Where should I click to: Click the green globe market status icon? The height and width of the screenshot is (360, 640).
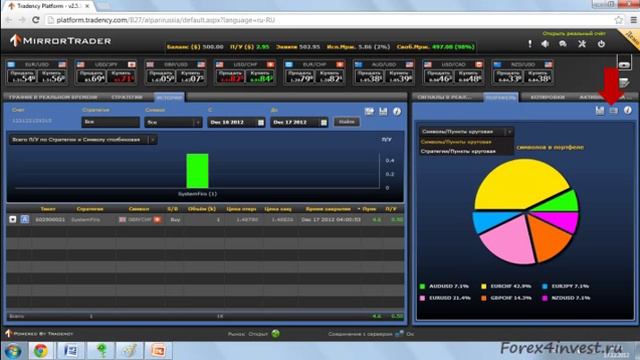point(276,333)
